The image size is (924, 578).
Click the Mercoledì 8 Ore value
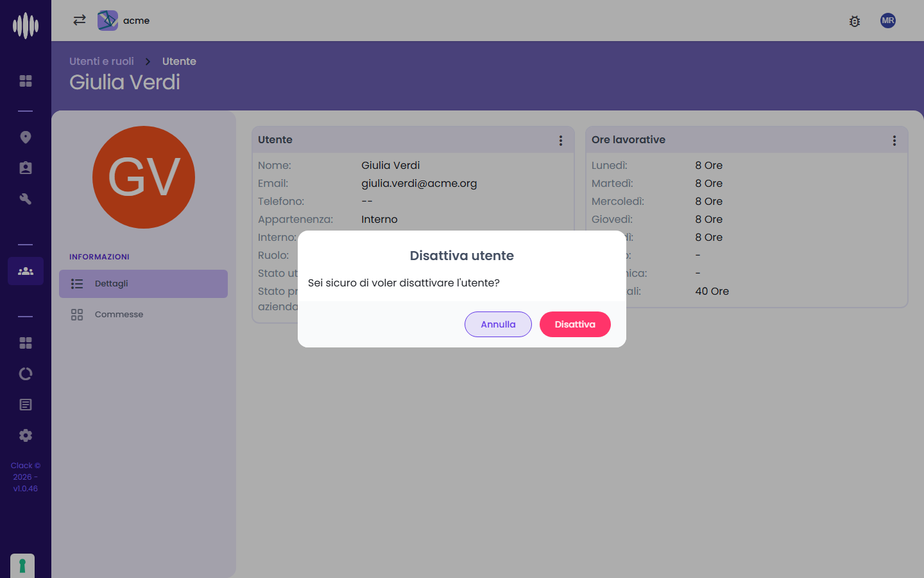(709, 201)
